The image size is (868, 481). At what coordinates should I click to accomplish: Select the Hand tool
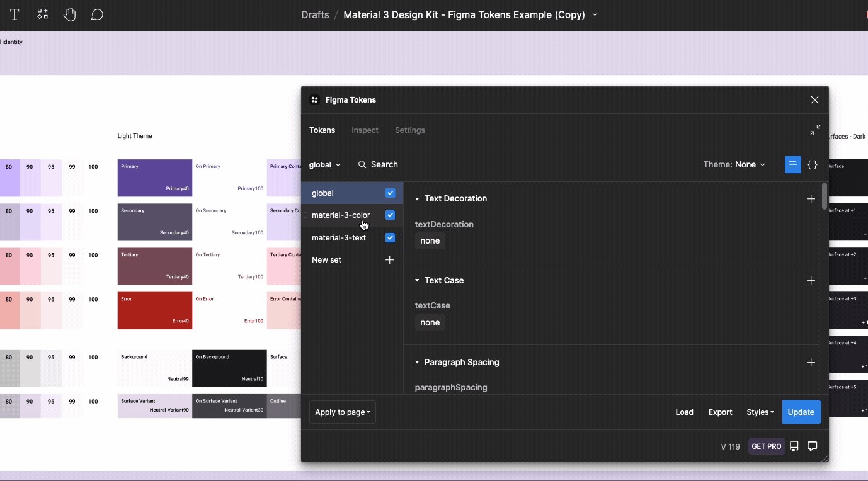point(69,14)
